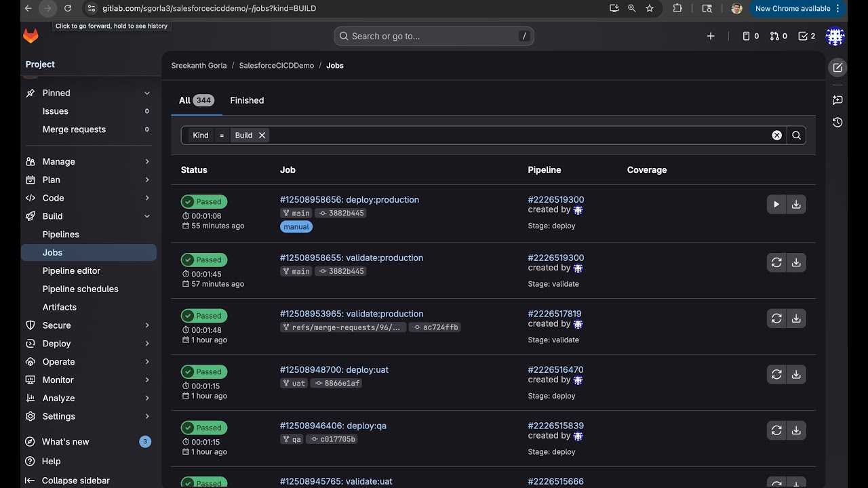Open the Chrome extensions puzzle icon
The height and width of the screenshot is (488, 868).
(x=677, y=8)
